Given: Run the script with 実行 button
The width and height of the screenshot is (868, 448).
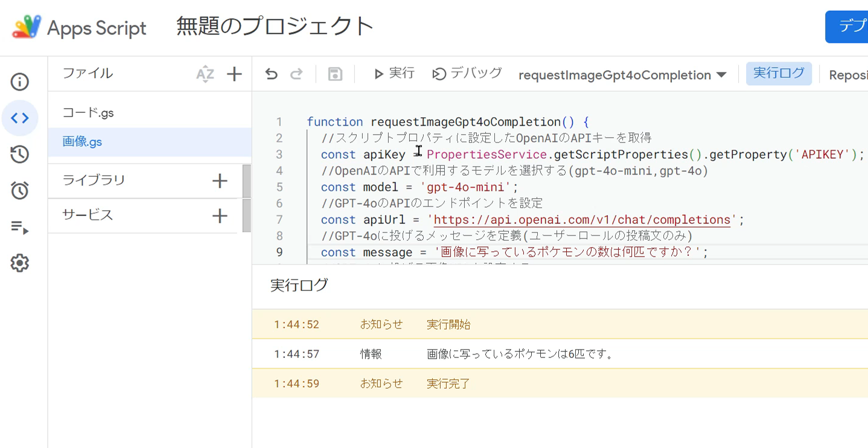Looking at the screenshot, I should (x=394, y=74).
